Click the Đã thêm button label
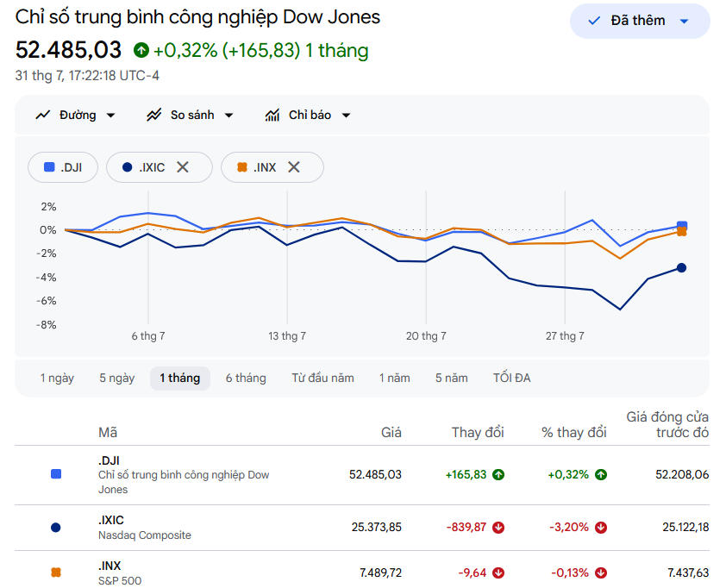726x588 pixels. (638, 21)
